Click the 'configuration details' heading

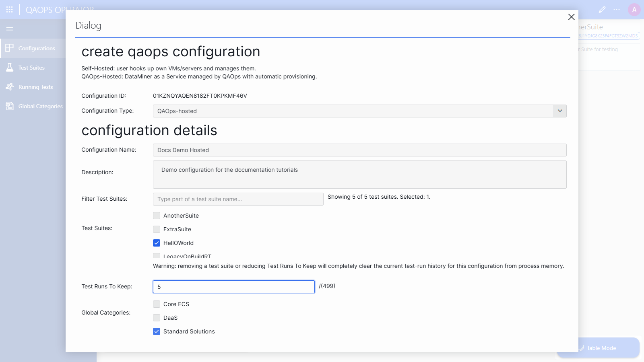[x=149, y=130]
